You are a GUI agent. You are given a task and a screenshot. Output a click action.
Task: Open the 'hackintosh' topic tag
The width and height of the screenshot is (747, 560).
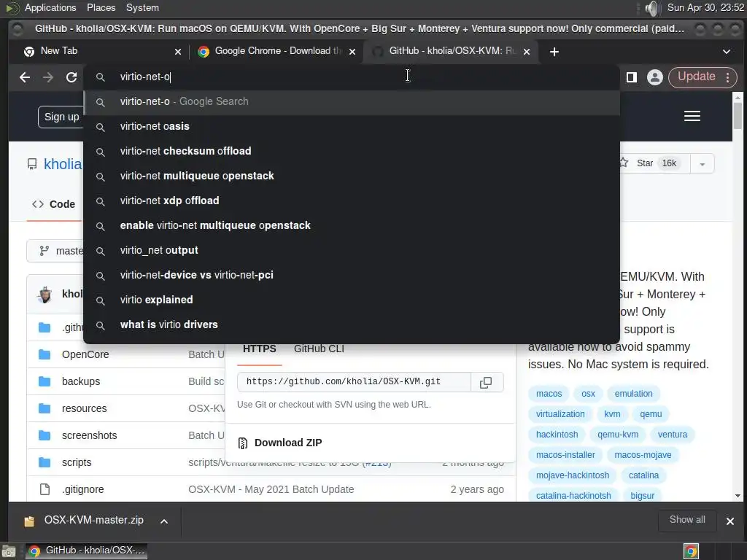click(557, 435)
